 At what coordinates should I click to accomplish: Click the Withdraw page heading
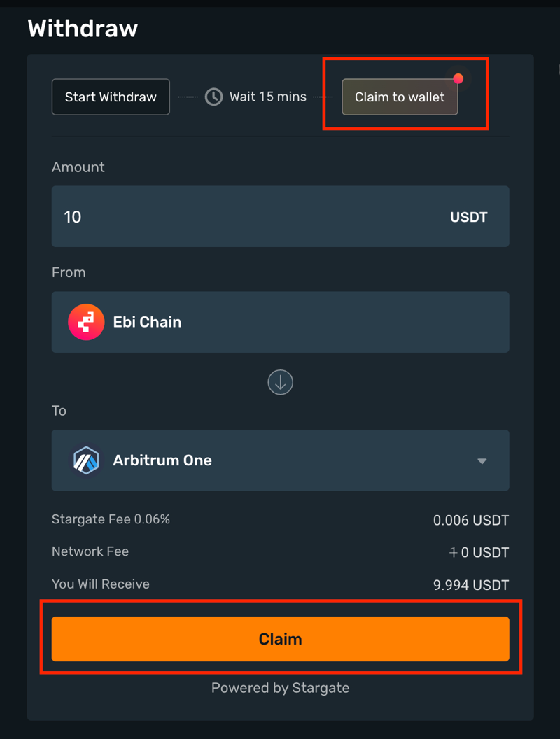click(83, 29)
